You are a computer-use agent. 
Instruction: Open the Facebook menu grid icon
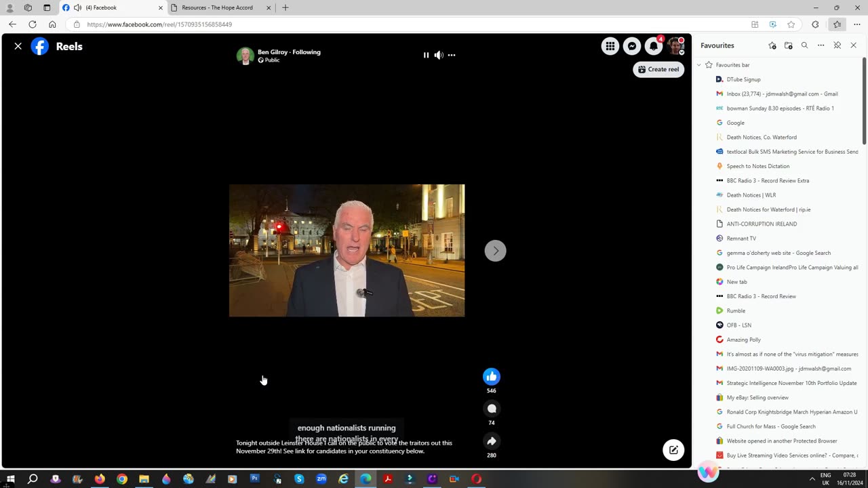coord(610,46)
